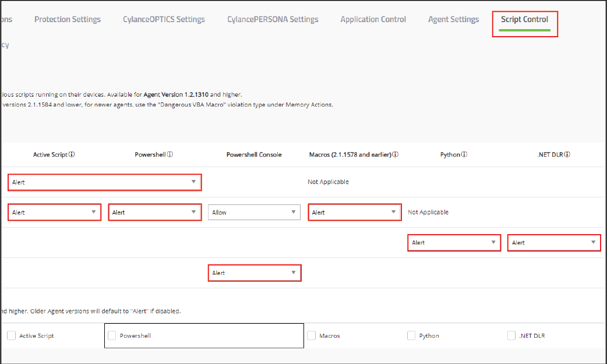Open the Agent Settings tab
This screenshot has width=607, height=364.
tap(453, 19)
